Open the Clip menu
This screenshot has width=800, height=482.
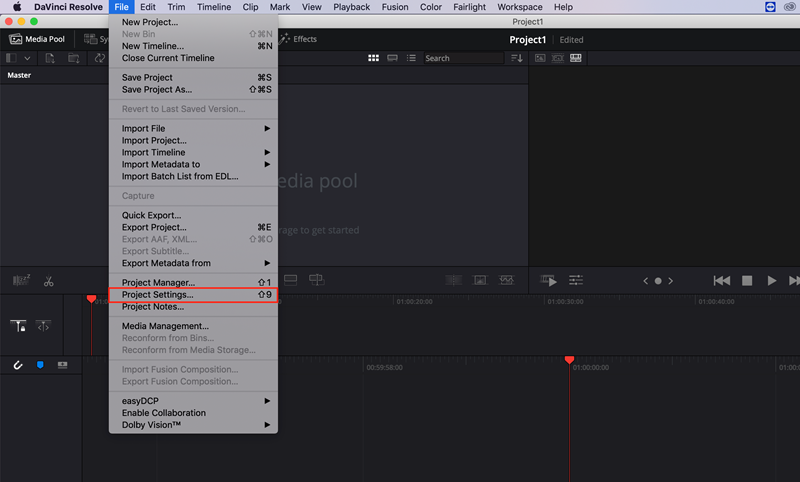coord(250,7)
